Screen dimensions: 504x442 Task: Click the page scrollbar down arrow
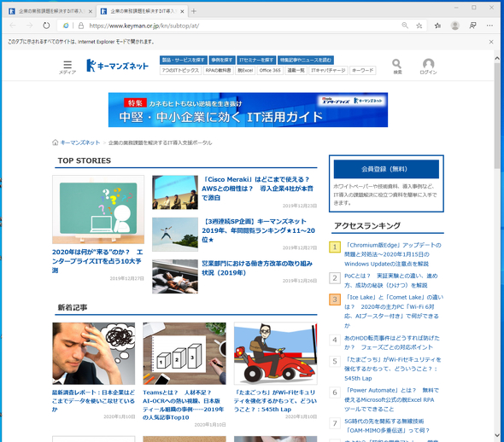coord(497,435)
